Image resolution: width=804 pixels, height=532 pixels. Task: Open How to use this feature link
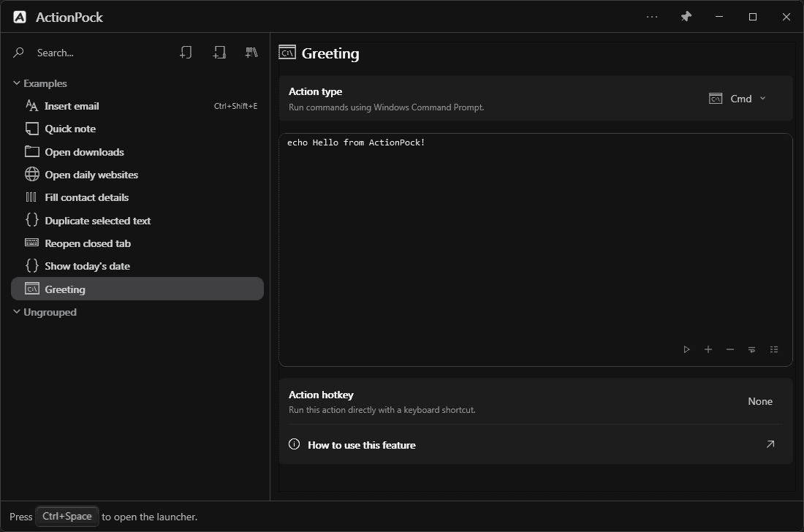tap(536, 445)
